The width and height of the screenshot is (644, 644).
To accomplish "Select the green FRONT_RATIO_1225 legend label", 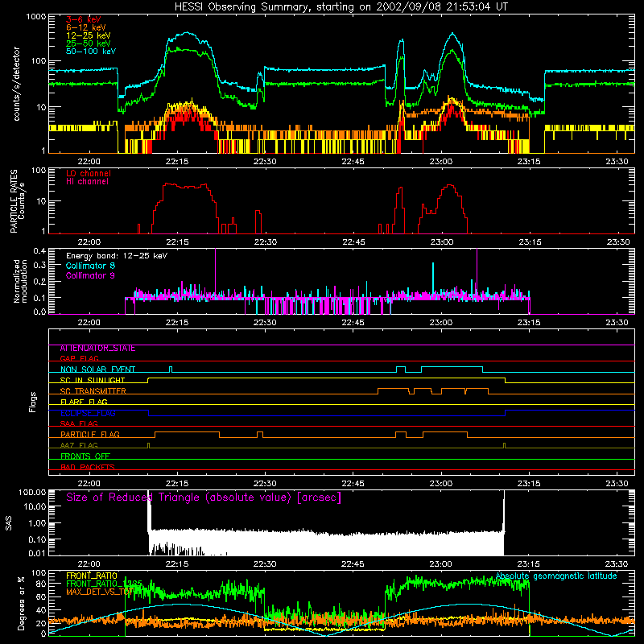I will [x=104, y=584].
